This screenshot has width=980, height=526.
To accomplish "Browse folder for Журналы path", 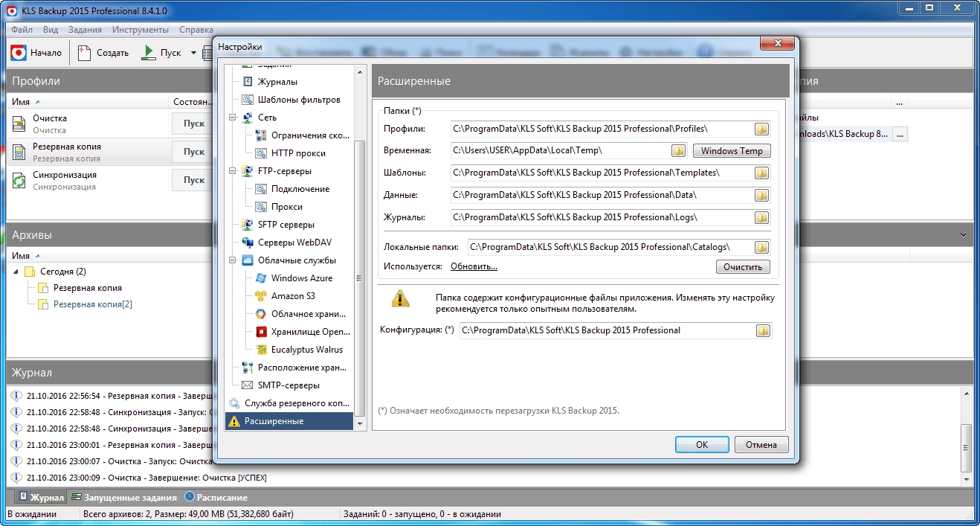I will point(762,218).
